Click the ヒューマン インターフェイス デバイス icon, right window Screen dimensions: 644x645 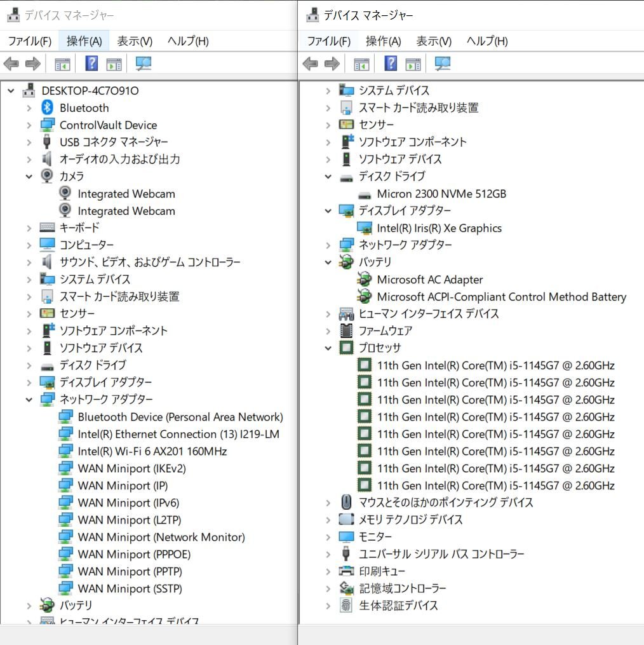point(346,314)
